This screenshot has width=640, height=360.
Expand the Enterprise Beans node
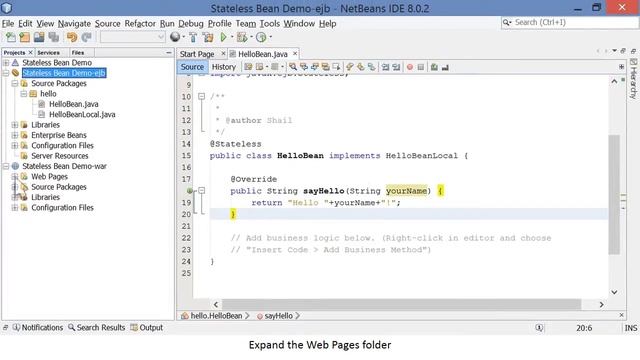(x=15, y=135)
